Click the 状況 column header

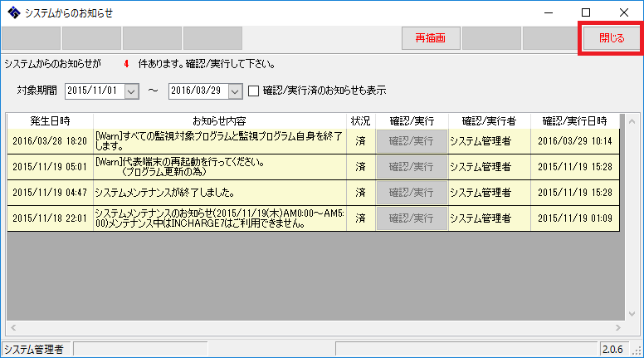(361, 120)
